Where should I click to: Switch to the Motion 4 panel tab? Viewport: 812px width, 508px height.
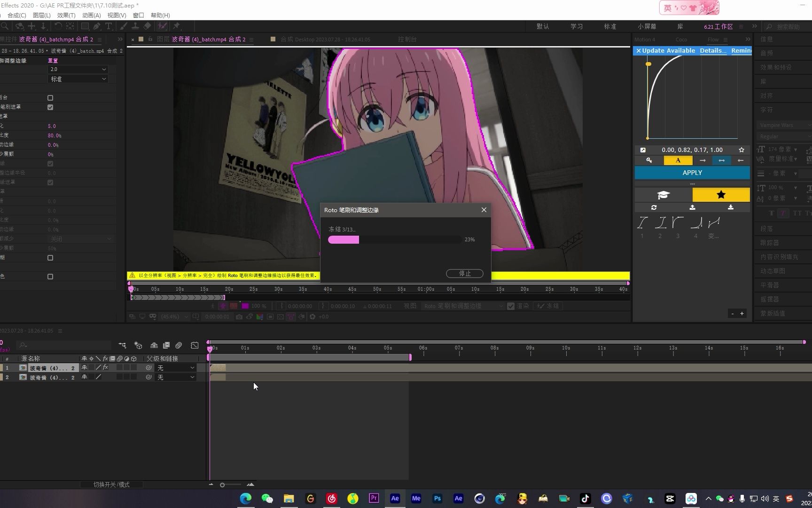[644, 40]
